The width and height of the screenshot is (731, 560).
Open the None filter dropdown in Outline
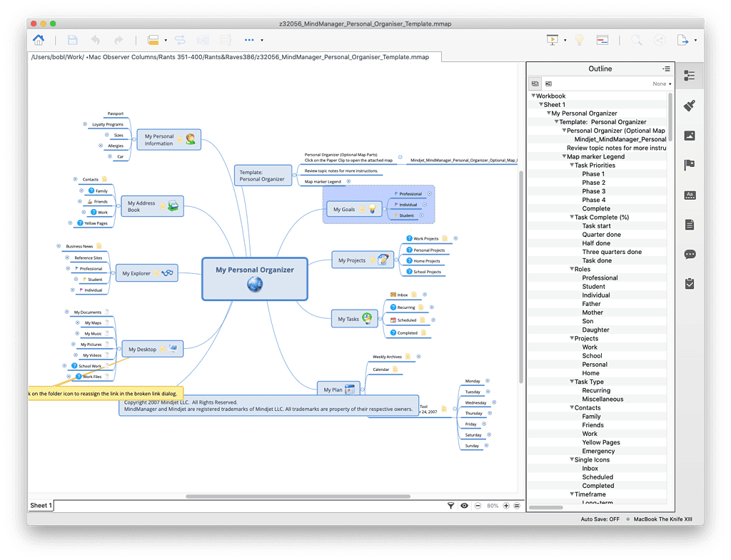pyautogui.click(x=662, y=84)
